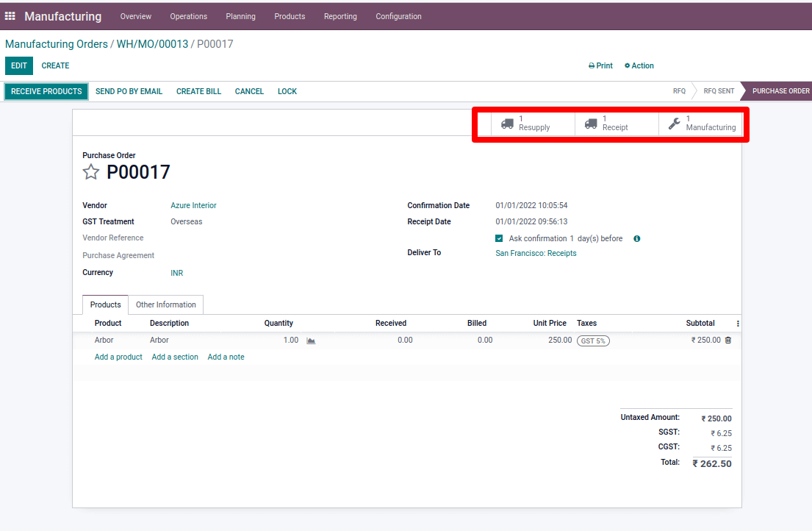Click the RFQ status stage
This screenshot has height=531, width=812.
click(x=680, y=91)
